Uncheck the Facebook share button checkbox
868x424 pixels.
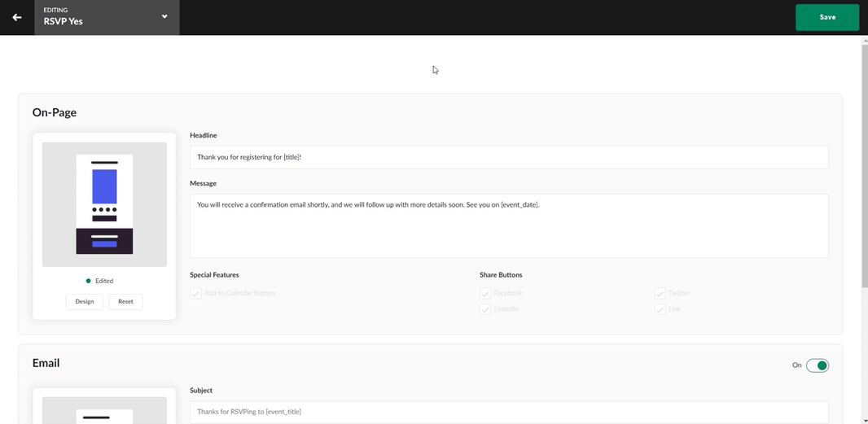click(485, 293)
